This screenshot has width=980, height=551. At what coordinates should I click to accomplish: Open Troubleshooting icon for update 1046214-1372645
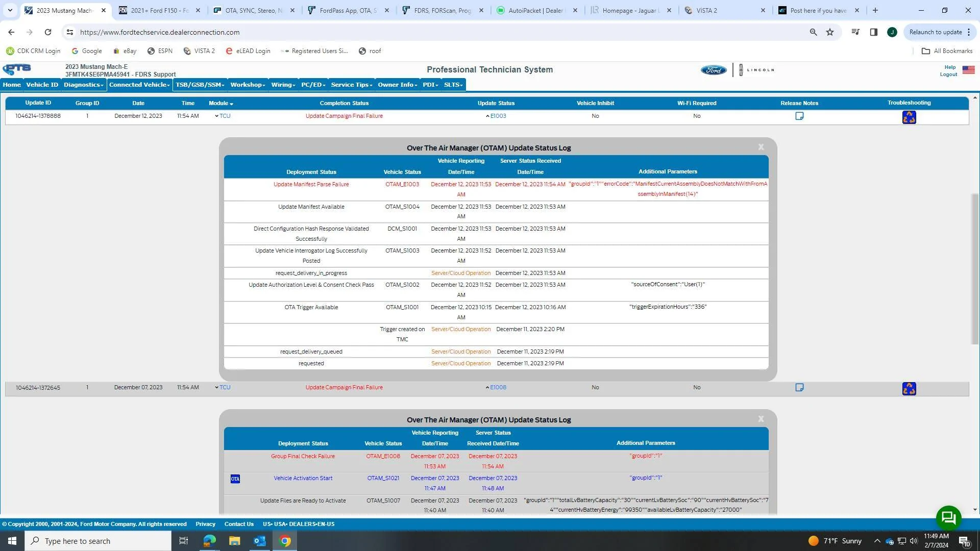[909, 389]
